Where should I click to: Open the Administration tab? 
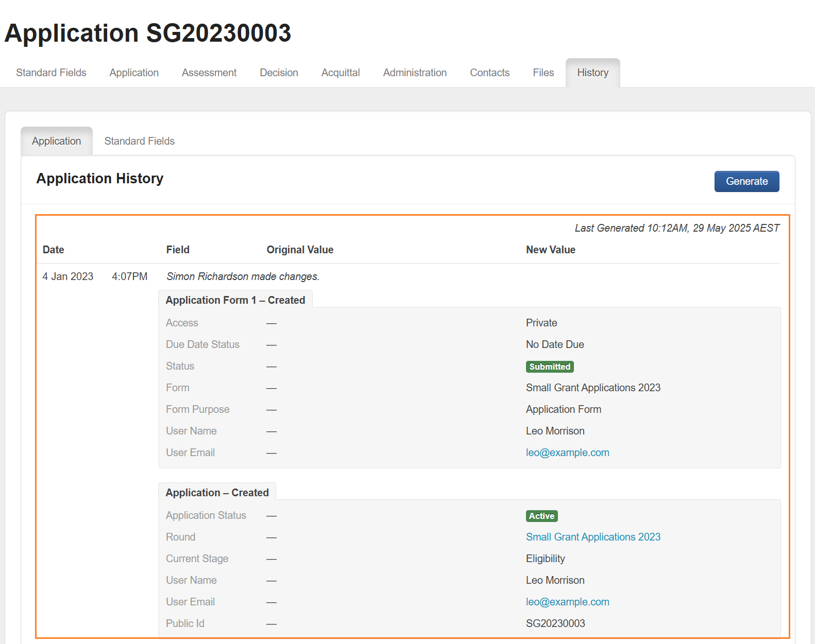tap(415, 73)
